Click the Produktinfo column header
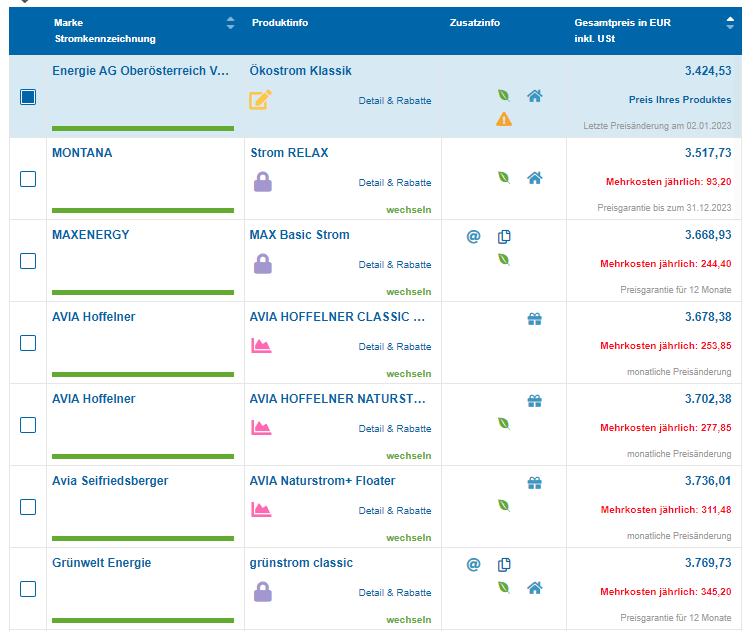 tap(280, 23)
